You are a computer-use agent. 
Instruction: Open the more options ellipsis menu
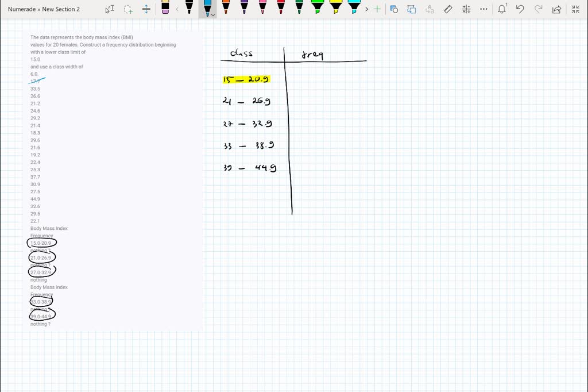[x=483, y=9]
